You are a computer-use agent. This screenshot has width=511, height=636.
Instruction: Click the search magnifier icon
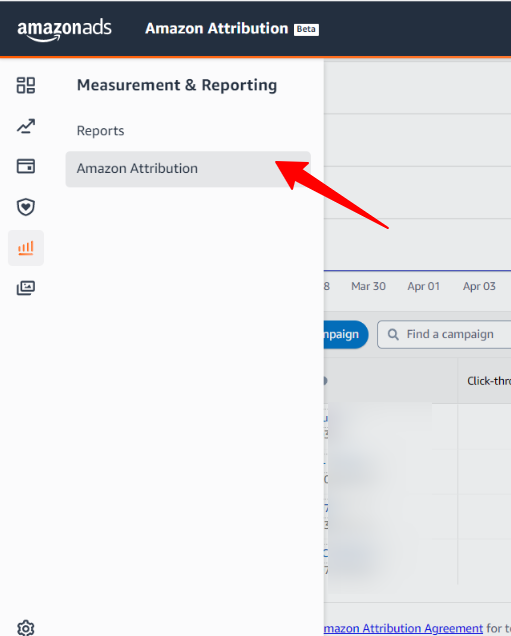tap(393, 334)
